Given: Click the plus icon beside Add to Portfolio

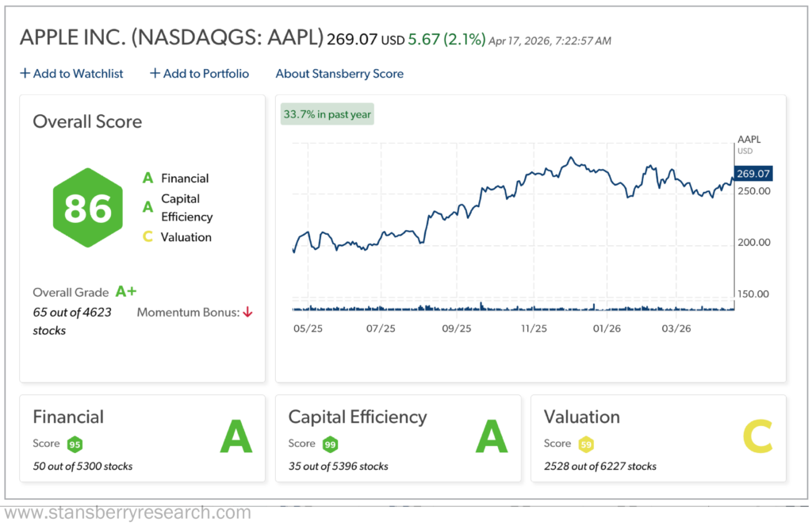Looking at the screenshot, I should pyautogui.click(x=155, y=74).
